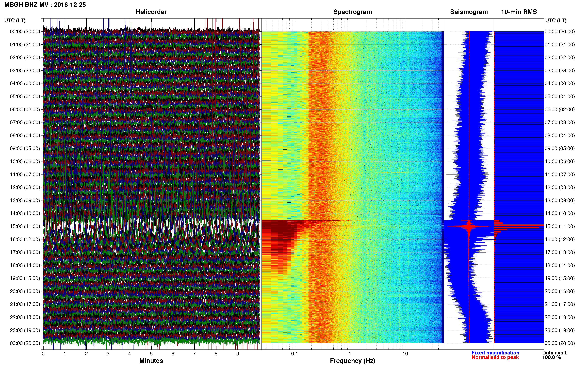
Task: Click the 'Frequency (Hz)' axis label
Action: point(352,361)
